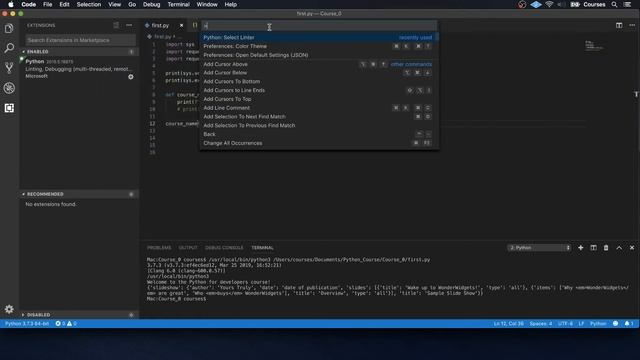Click the feedback smiley in status bar

(616, 324)
